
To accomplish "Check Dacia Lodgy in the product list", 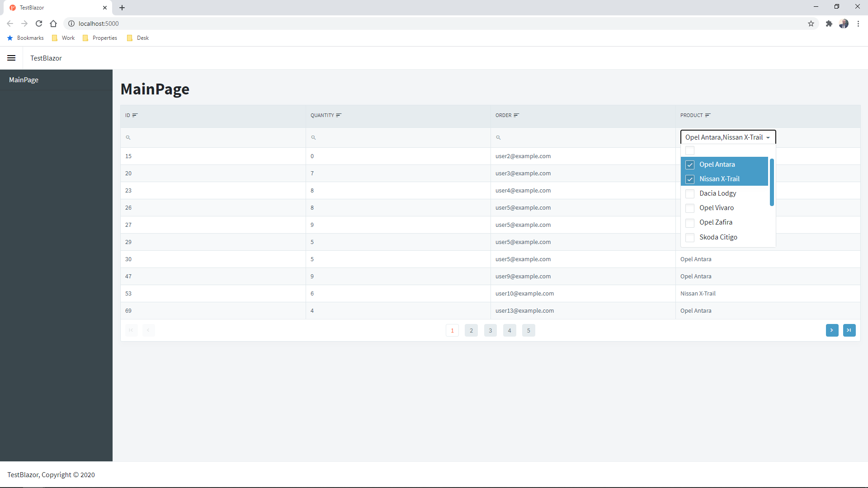I will point(690,193).
